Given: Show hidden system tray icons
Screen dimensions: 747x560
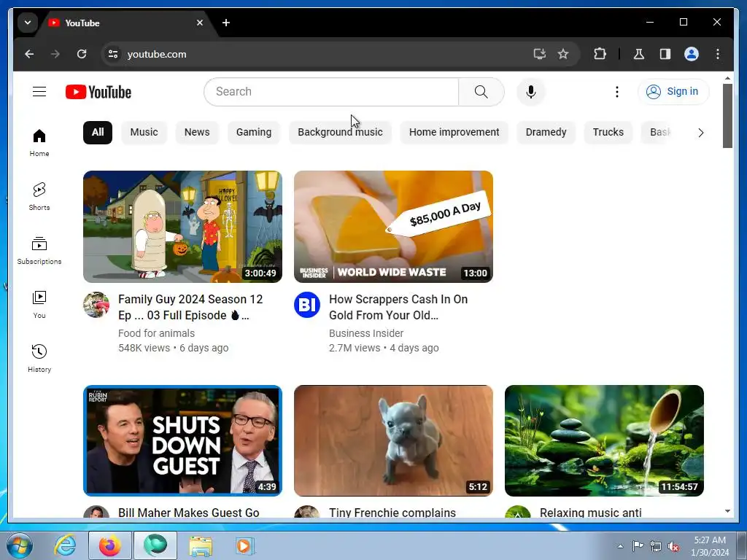Looking at the screenshot, I should pos(620,545).
